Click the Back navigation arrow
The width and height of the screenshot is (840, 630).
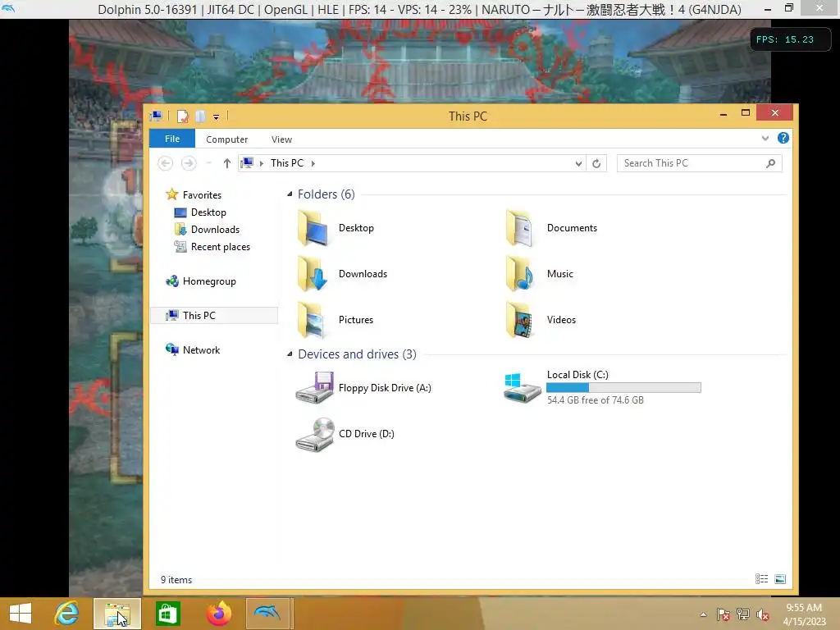pos(166,163)
